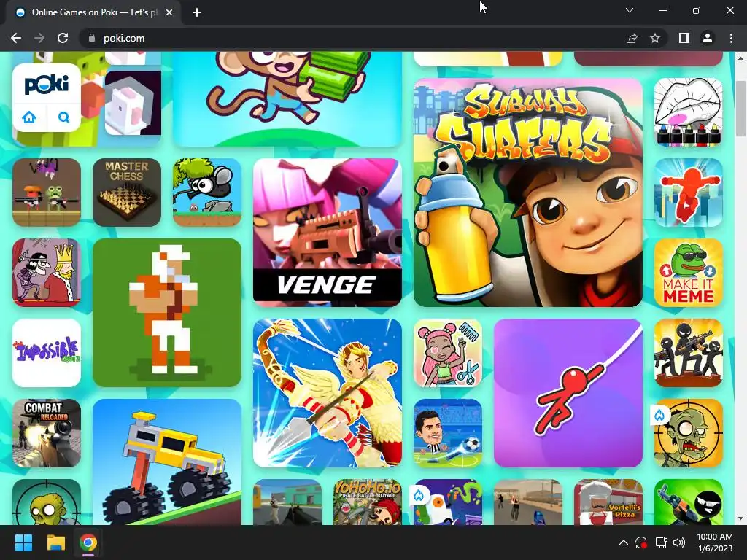This screenshot has height=560, width=747.
Task: Open the tab search dropdown chevron
Action: [x=630, y=10]
